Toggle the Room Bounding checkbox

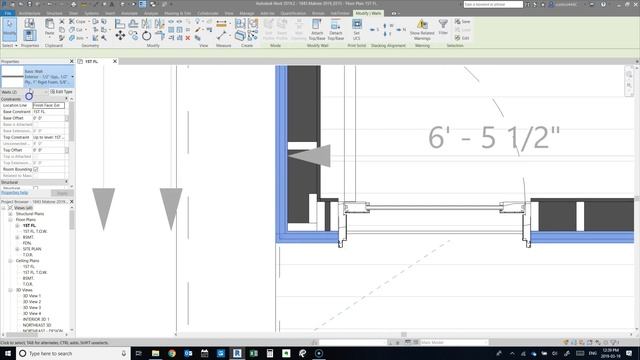(36, 169)
